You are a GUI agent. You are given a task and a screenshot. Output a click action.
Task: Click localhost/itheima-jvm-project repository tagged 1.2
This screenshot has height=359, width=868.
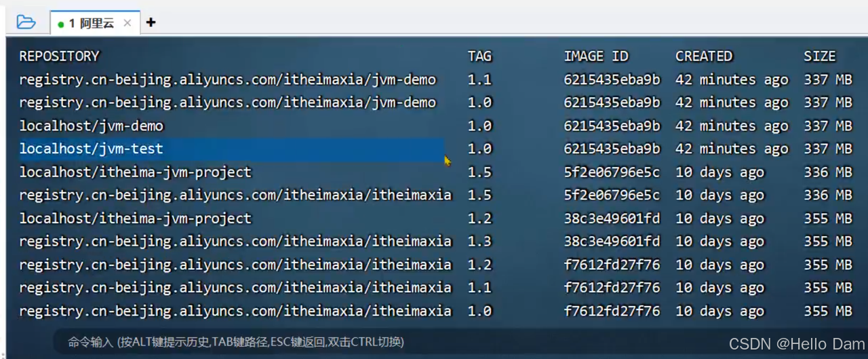coord(135,219)
